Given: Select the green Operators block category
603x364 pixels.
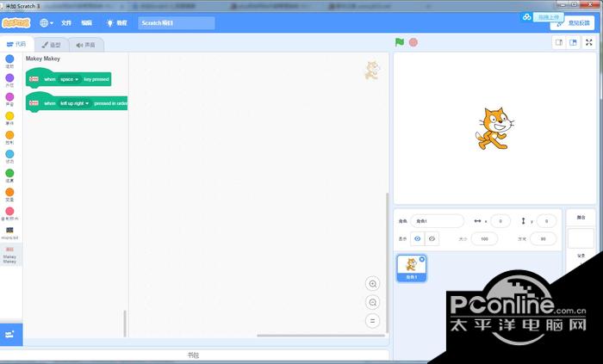Looking at the screenshot, I should coord(9,176).
